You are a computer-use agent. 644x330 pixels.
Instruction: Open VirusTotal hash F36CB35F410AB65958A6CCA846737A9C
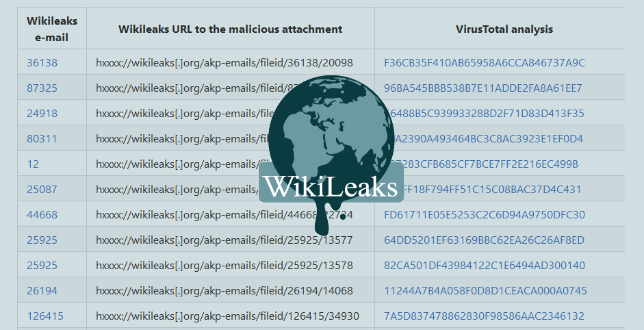tap(485, 63)
